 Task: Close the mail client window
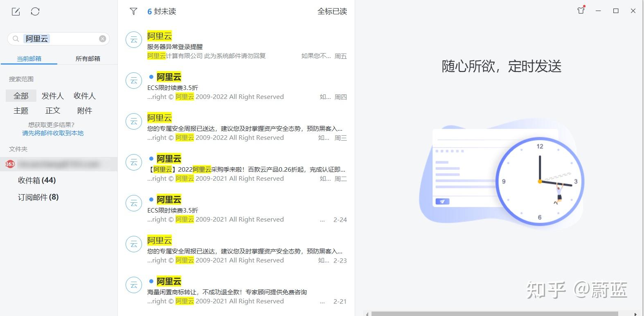(x=633, y=11)
